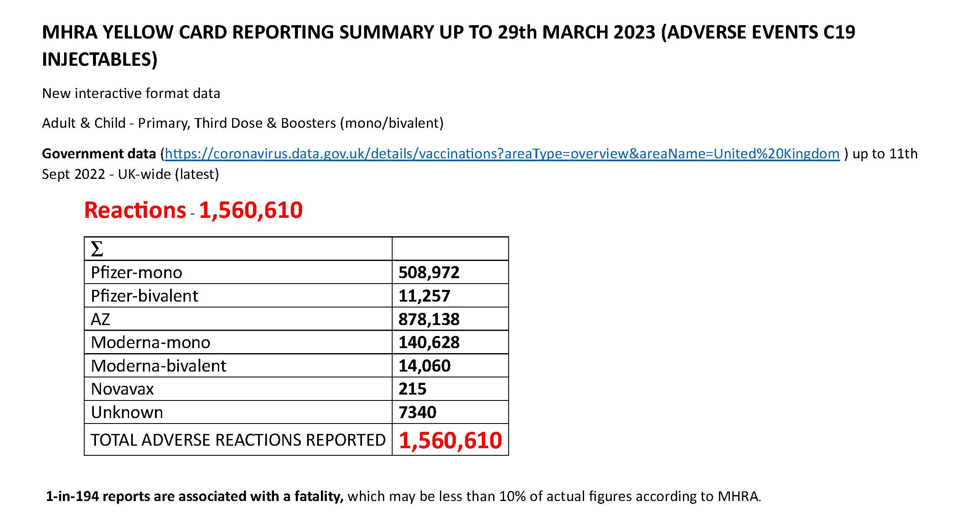Click the Total Adverse Reactions Reported label
980x532 pixels.
[238, 440]
